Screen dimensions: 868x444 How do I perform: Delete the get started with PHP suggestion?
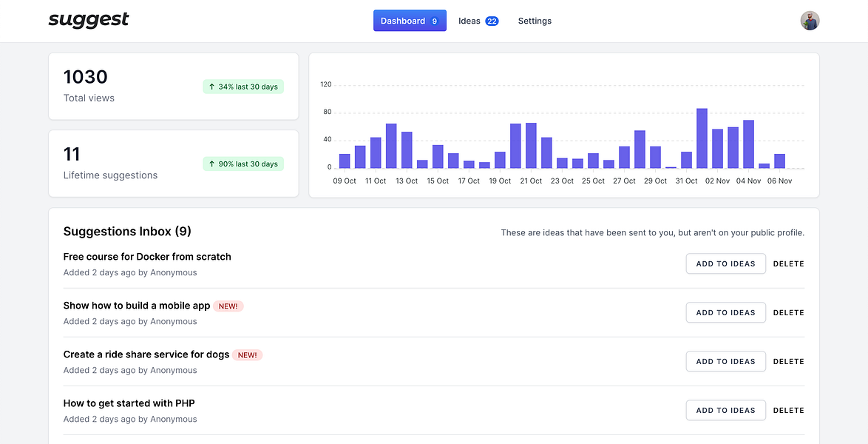tap(788, 410)
